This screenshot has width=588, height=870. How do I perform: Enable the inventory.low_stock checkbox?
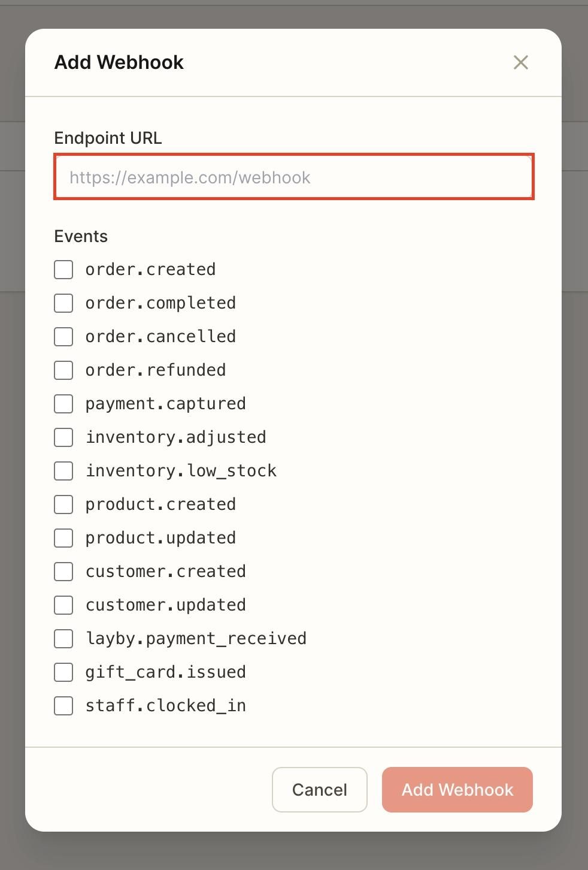63,471
